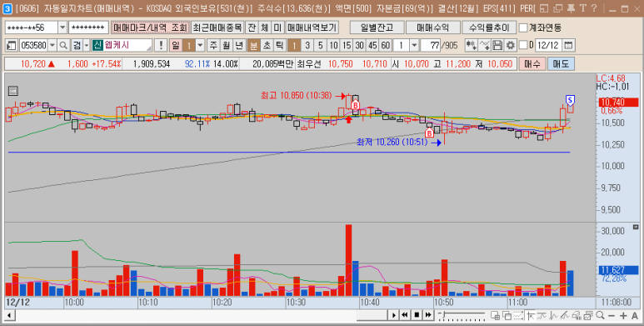Image resolution: width=644 pixels, height=326 pixels.
Task: Select the 틱 tick chart tab
Action: point(280,45)
